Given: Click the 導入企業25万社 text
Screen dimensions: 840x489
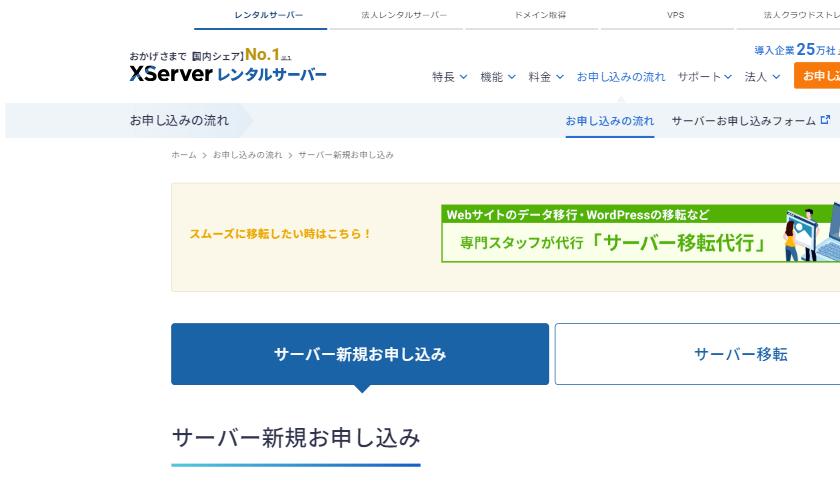Looking at the screenshot, I should point(797,50).
